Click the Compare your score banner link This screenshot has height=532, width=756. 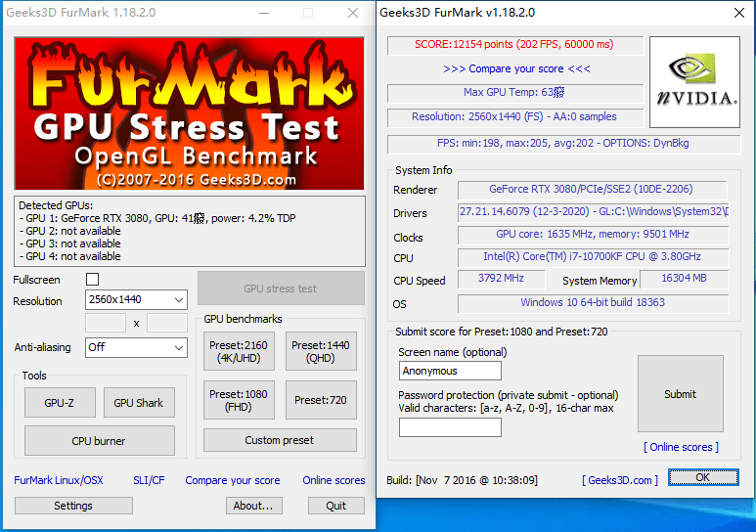(516, 68)
